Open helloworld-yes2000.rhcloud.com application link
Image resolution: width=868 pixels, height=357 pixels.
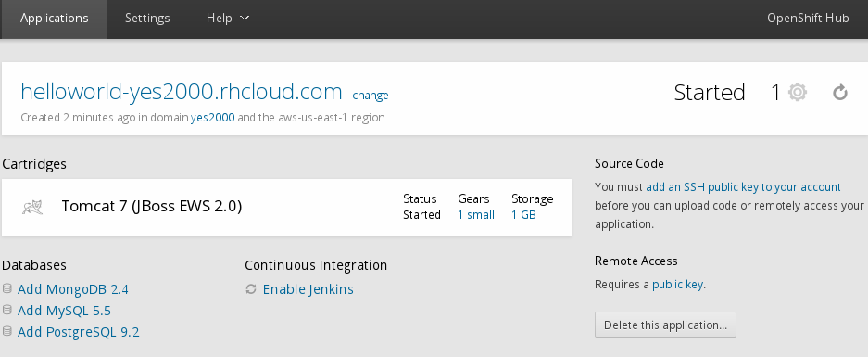(x=181, y=92)
